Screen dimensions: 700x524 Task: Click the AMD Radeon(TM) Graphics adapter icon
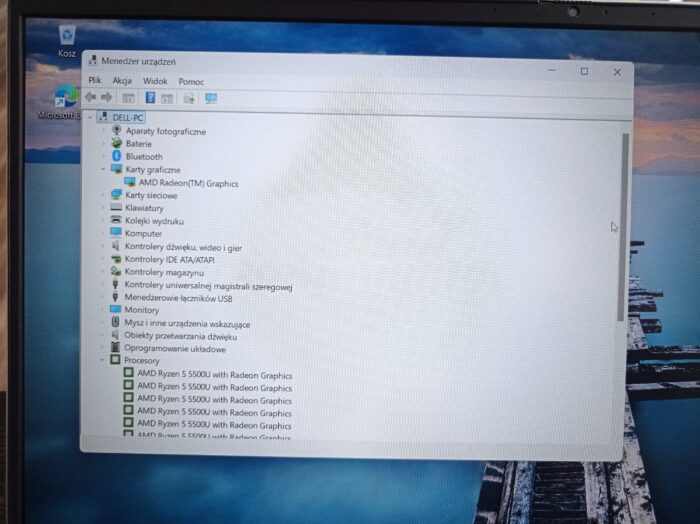tap(130, 182)
